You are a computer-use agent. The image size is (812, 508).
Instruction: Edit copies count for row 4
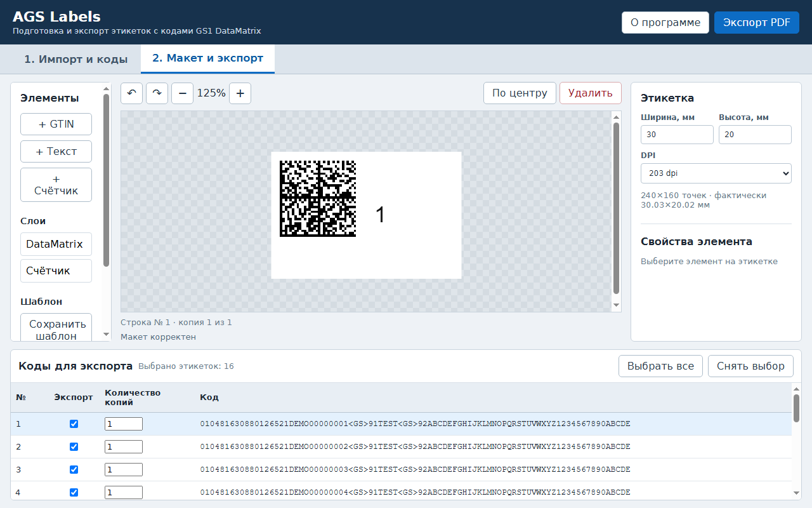(x=124, y=493)
